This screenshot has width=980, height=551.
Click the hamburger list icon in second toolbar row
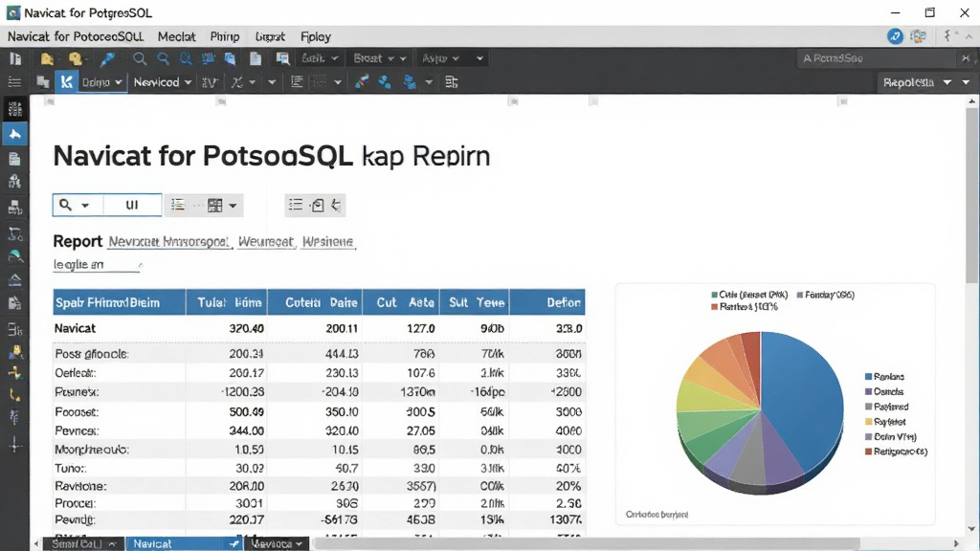[x=14, y=82]
